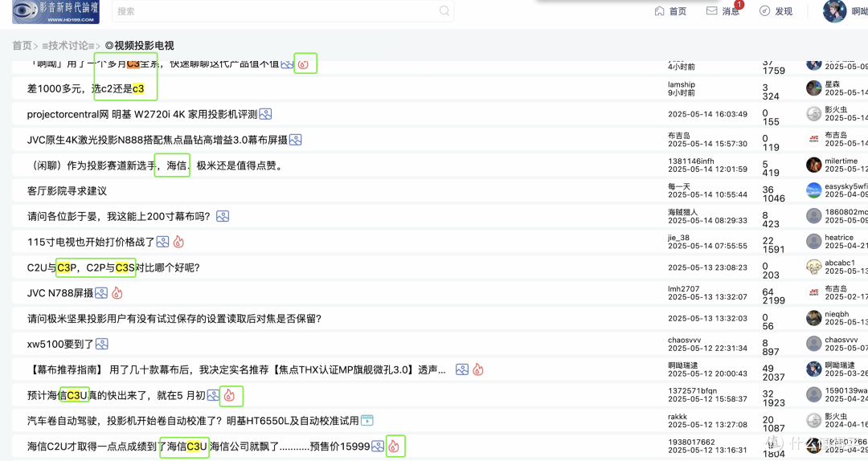This screenshot has width=868, height=461.
Task: Click author lamship on c2还是c3 thread
Action: 682,84
